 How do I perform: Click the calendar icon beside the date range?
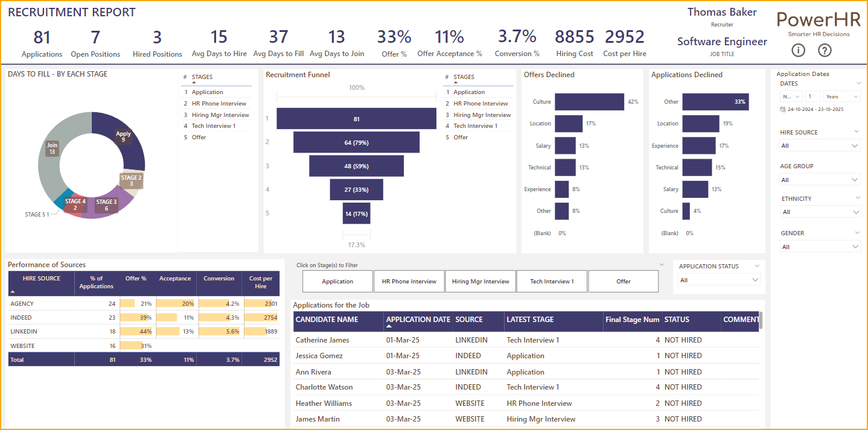click(x=783, y=109)
